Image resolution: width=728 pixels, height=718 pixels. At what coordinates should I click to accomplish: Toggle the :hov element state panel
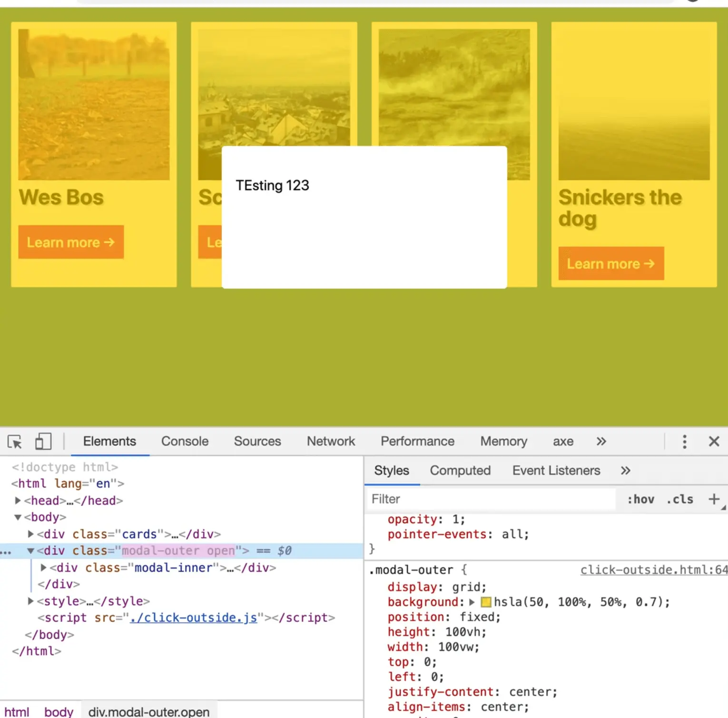[640, 499]
